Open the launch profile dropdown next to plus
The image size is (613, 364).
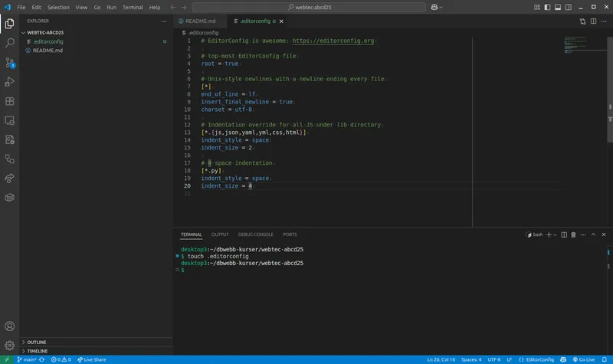click(555, 235)
